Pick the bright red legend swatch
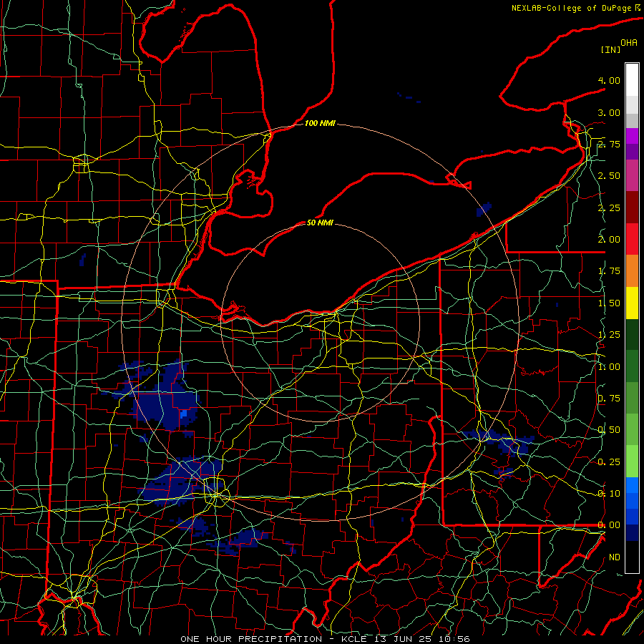Screen dimensions: 644x644 [632, 239]
